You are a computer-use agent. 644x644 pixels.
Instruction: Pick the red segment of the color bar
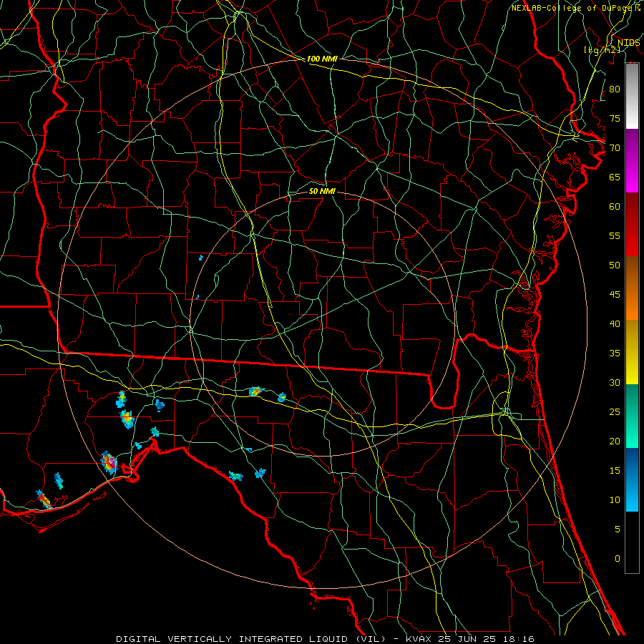coord(632,225)
